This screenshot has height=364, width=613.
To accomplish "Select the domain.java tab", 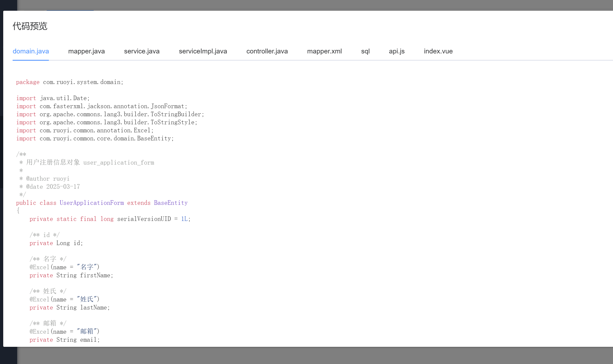I will click(31, 51).
